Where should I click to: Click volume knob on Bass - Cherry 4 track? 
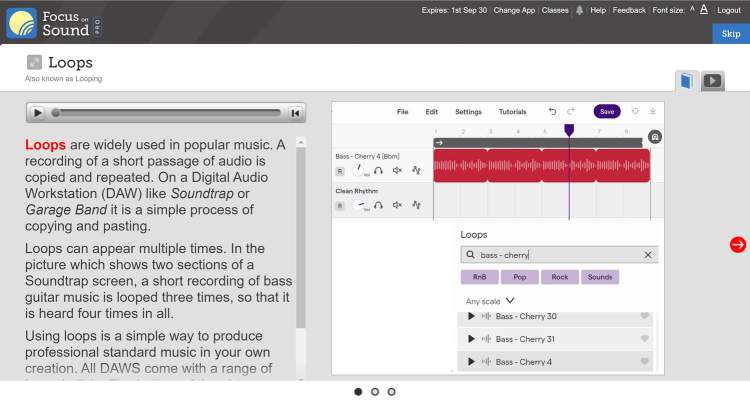click(x=358, y=170)
